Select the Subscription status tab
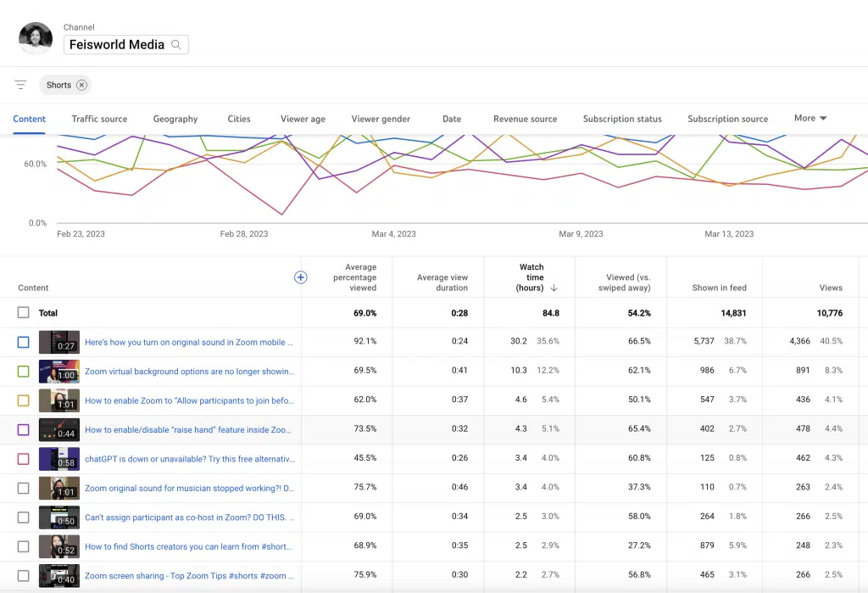868x593 pixels. (622, 119)
